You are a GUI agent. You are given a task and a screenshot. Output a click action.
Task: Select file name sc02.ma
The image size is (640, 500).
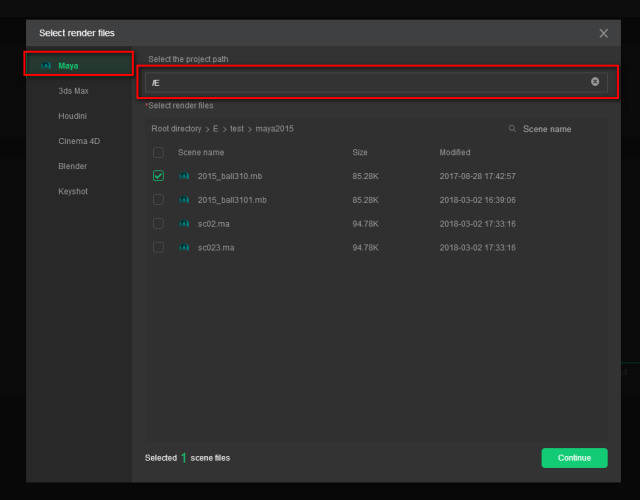click(x=213, y=224)
